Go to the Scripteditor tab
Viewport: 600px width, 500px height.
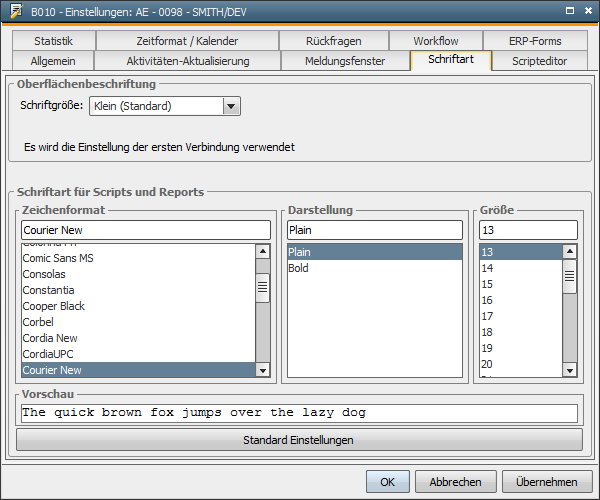pyautogui.click(x=539, y=61)
